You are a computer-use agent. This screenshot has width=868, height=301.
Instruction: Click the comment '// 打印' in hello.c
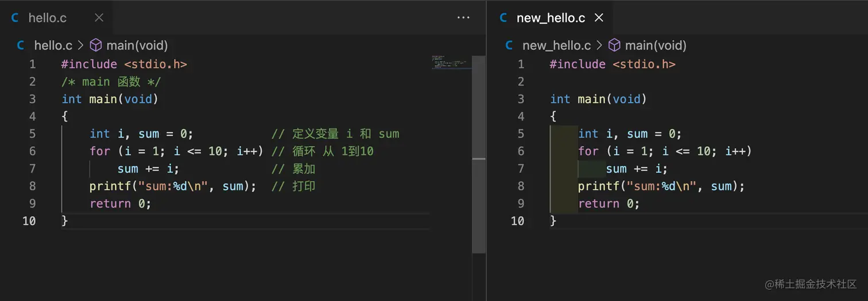coord(293,186)
